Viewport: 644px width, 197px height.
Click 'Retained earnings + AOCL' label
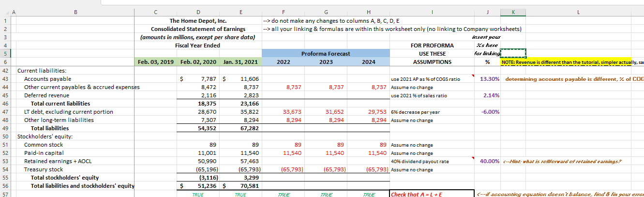[57, 161]
